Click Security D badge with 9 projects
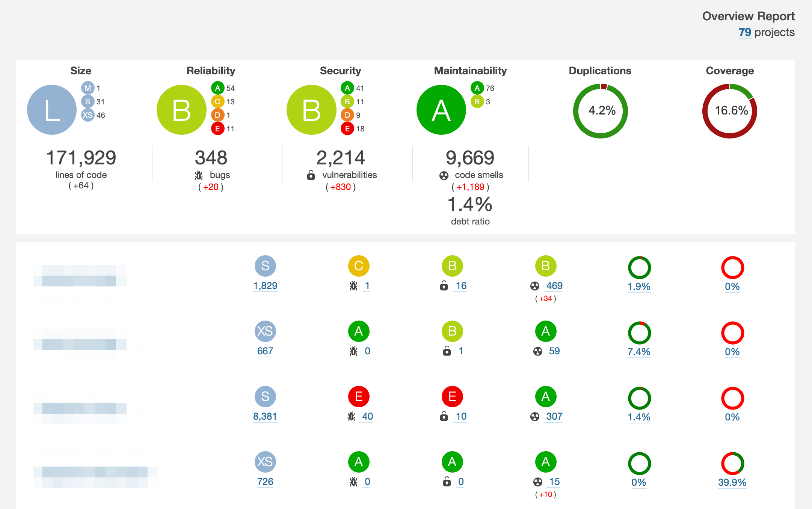 click(x=347, y=115)
